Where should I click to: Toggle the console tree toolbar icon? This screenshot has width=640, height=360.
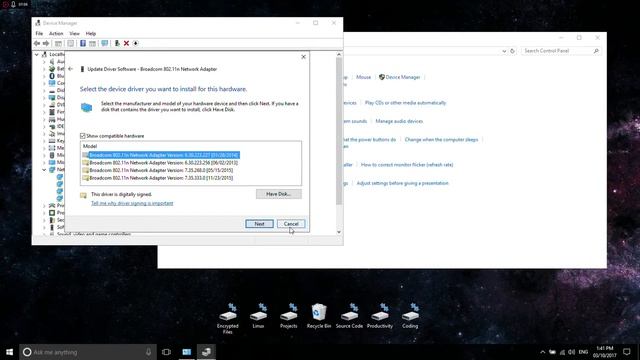click(58, 43)
